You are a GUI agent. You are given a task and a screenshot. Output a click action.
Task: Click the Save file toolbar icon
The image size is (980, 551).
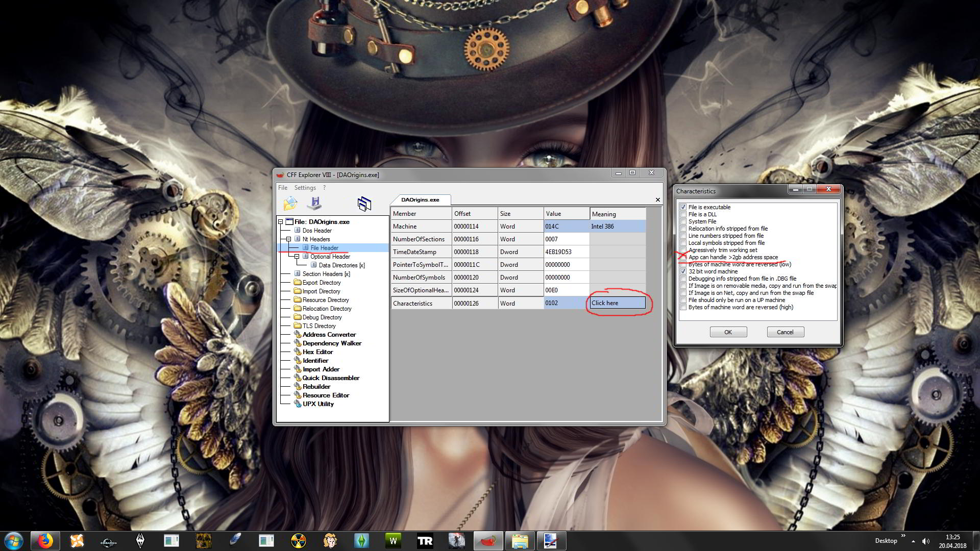tap(314, 204)
